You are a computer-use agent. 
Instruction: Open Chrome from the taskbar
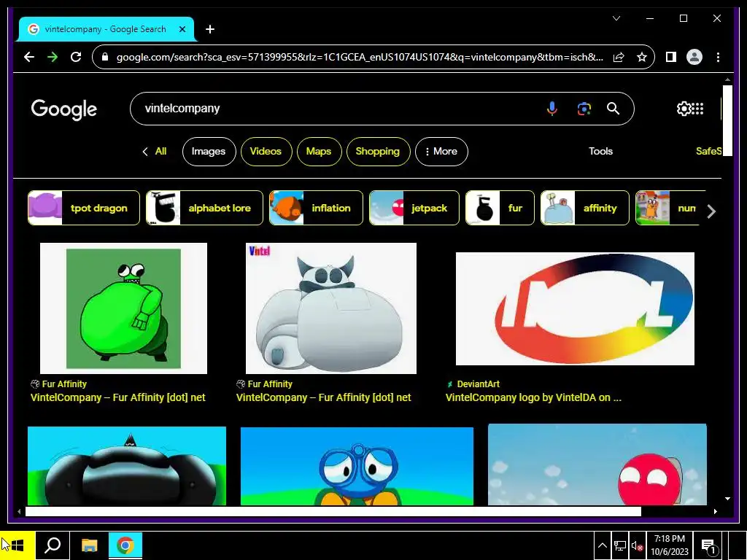pyautogui.click(x=125, y=545)
